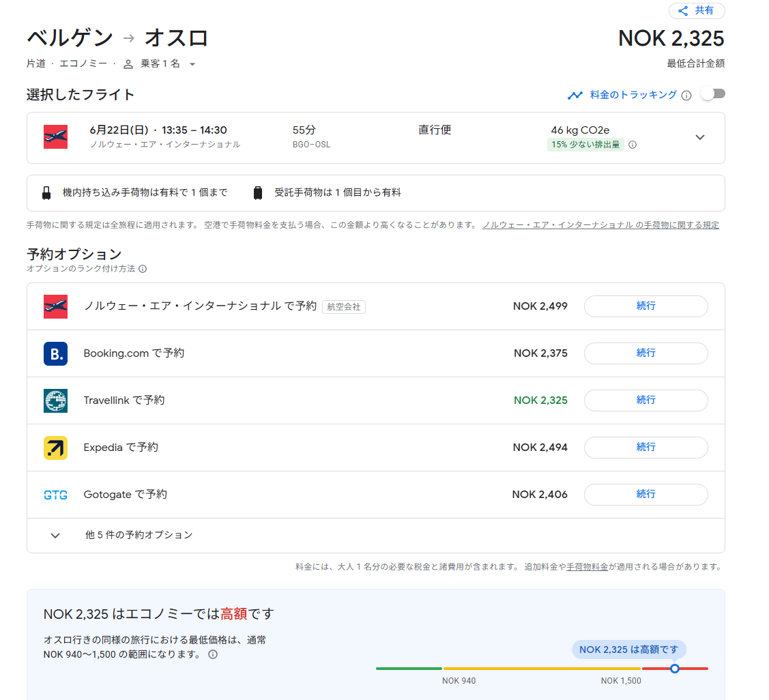Open the ノルウェー・エア・インターナショナル の手荷物に関する規定 link
The width and height of the screenshot is (769, 700).
601,224
